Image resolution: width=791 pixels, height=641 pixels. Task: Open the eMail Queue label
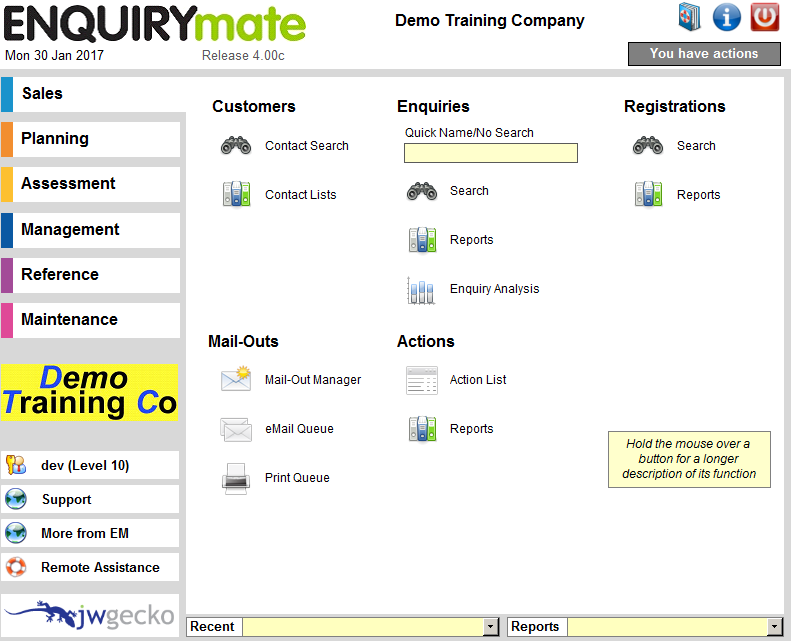(x=300, y=429)
